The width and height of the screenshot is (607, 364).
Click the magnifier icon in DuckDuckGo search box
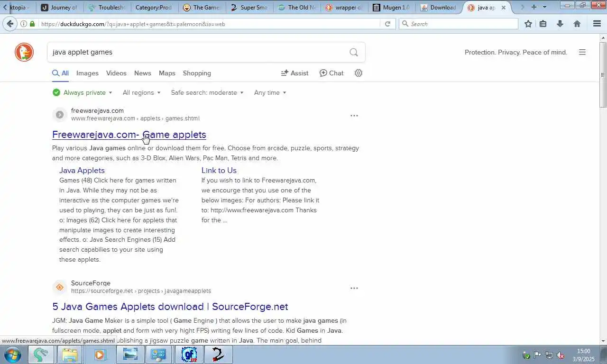(x=354, y=52)
